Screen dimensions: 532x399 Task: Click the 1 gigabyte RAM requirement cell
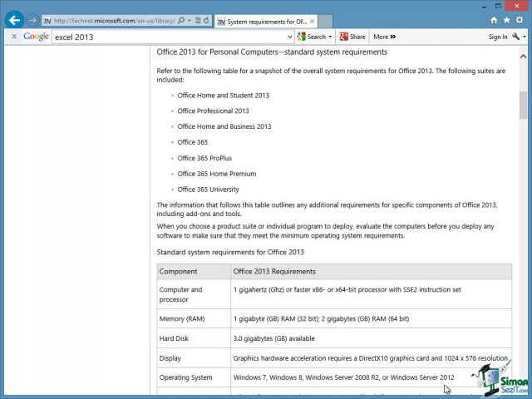click(372, 318)
